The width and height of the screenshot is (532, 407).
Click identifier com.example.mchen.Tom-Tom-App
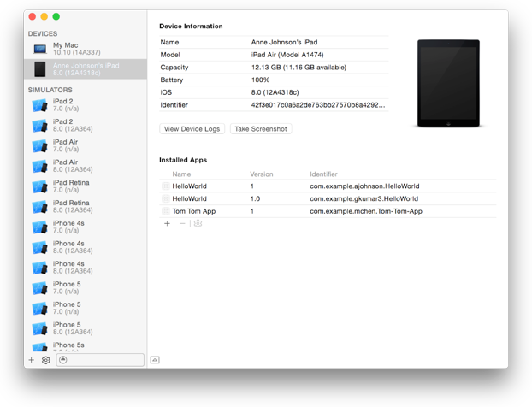coord(366,211)
